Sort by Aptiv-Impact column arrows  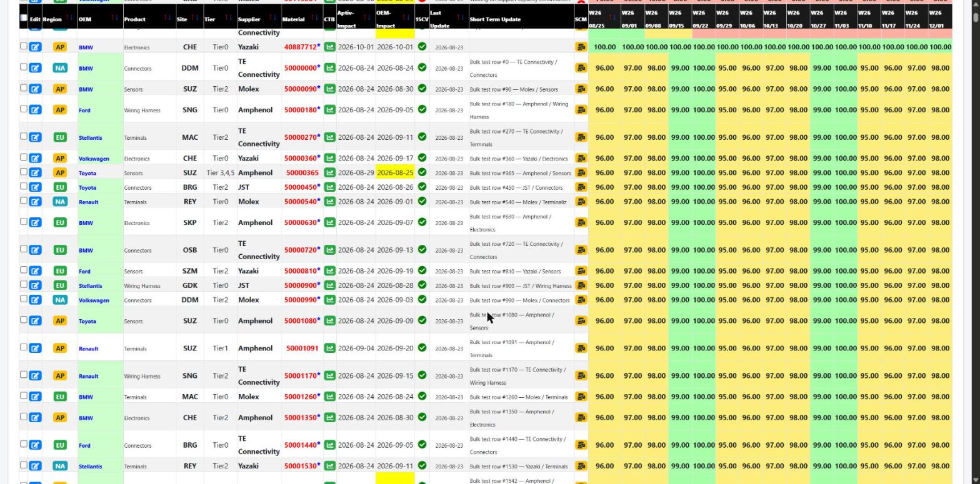pyautogui.click(x=367, y=17)
